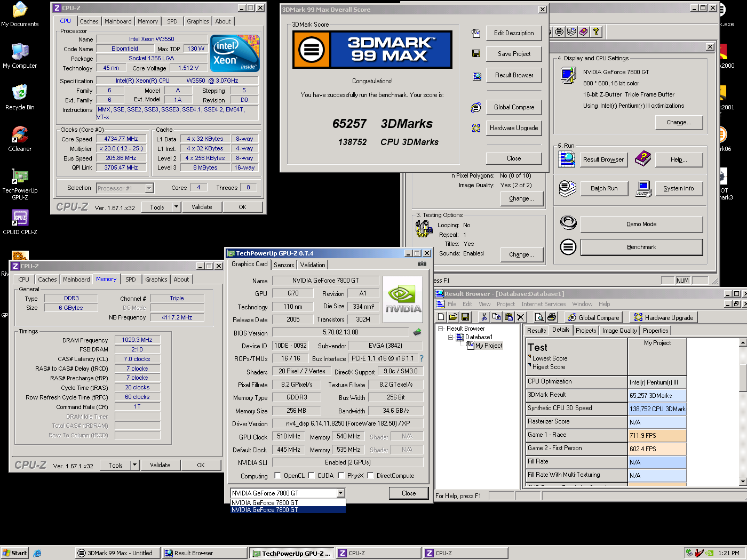The width and height of the screenshot is (747, 560).
Task: Click the New document icon in Result Browser toolbar
Action: point(442,317)
